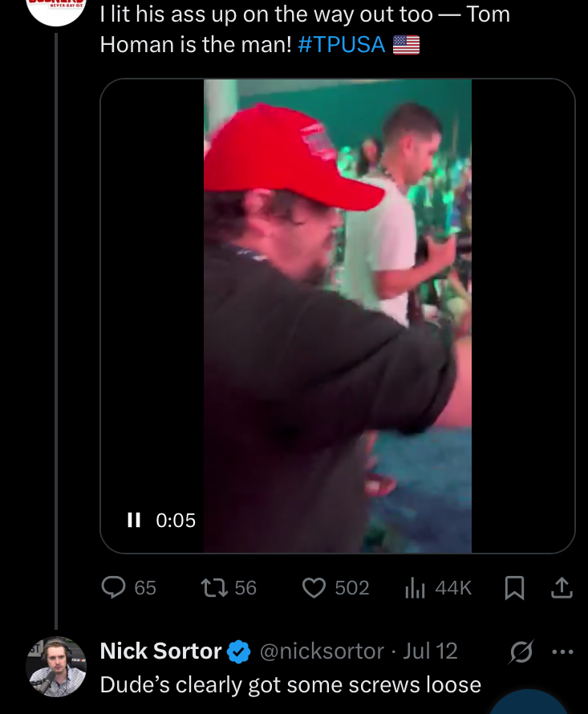Tap the blue verified badge
Screen dimensions: 588x714
click(x=240, y=652)
